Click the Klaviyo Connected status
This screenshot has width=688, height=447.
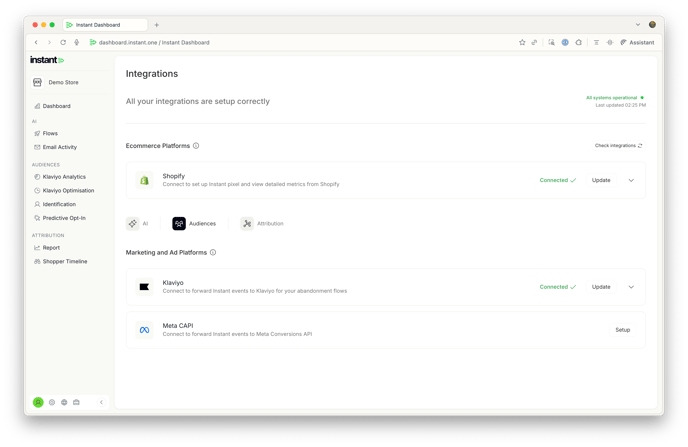pyautogui.click(x=558, y=287)
